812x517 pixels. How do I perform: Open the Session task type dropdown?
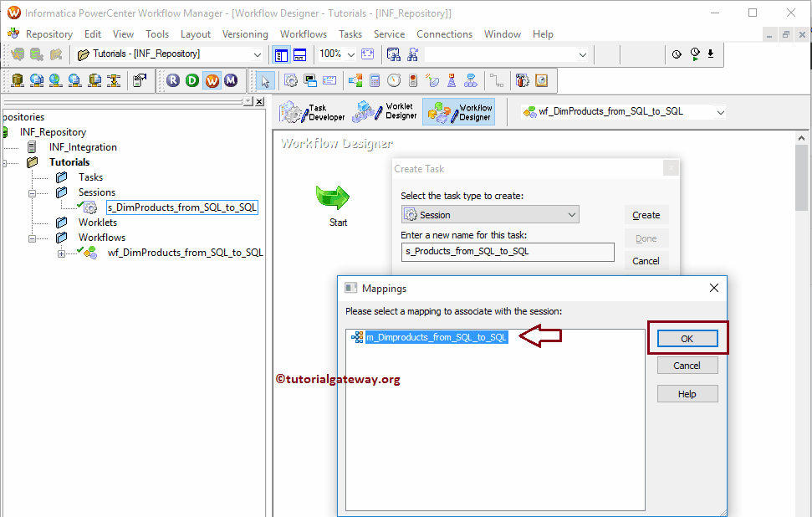(x=571, y=214)
